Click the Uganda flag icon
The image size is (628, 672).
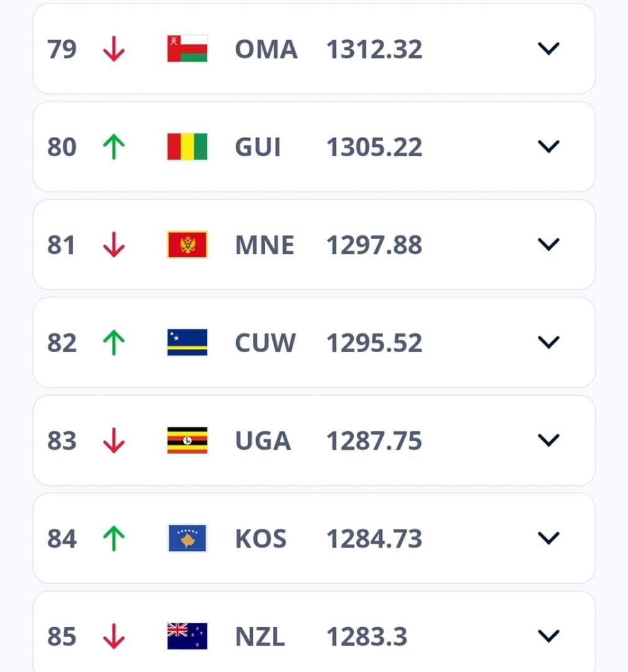point(187,441)
